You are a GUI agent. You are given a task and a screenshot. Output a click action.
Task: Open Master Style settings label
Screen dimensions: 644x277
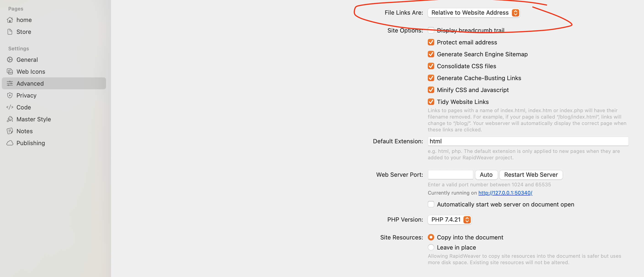tap(34, 119)
